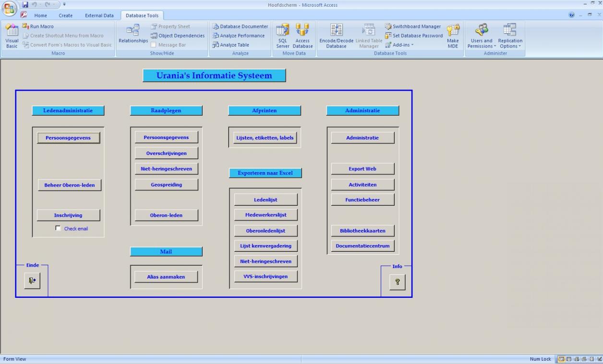Launch the Database Documenter
The height and width of the screenshot is (364, 603).
pyautogui.click(x=241, y=26)
